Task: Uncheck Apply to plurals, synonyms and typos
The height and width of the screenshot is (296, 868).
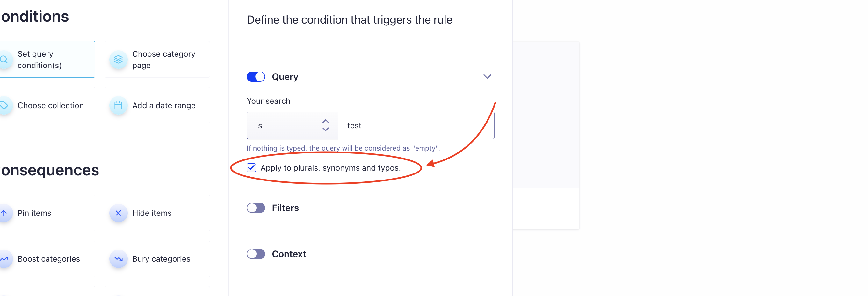Action: [251, 168]
